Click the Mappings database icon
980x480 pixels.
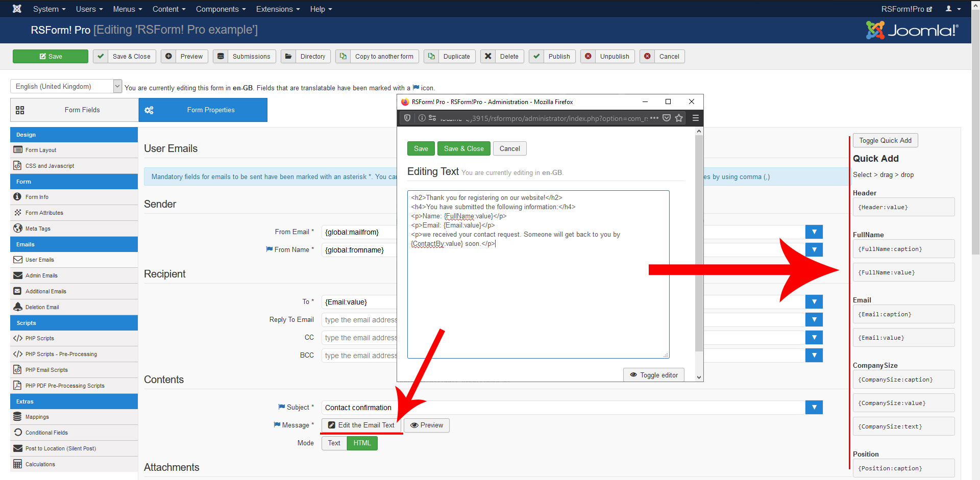coord(18,417)
